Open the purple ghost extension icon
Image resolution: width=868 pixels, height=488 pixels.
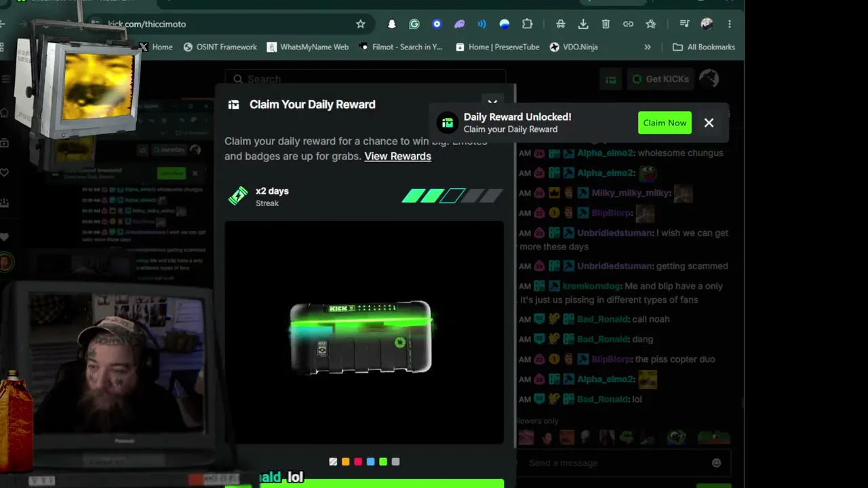coord(459,24)
